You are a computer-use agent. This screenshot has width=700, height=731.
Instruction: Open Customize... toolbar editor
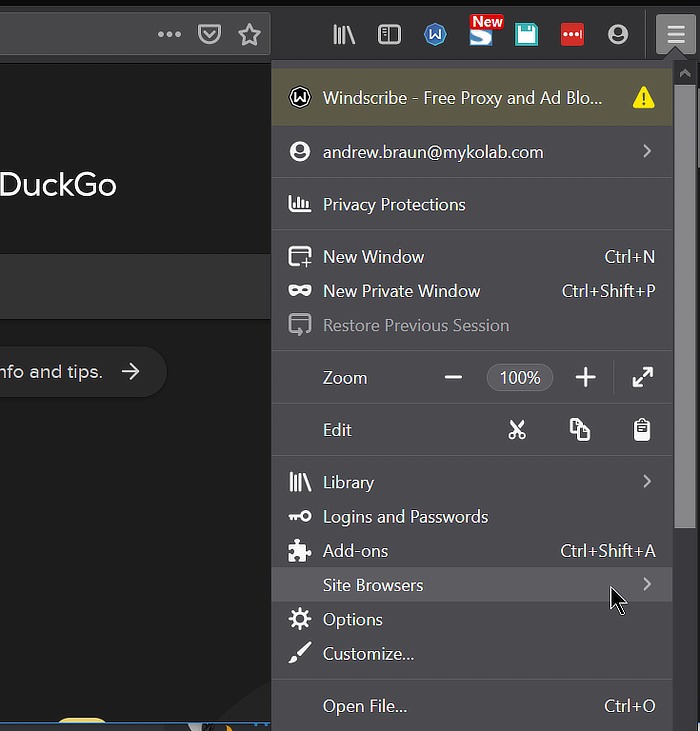pyautogui.click(x=472, y=654)
